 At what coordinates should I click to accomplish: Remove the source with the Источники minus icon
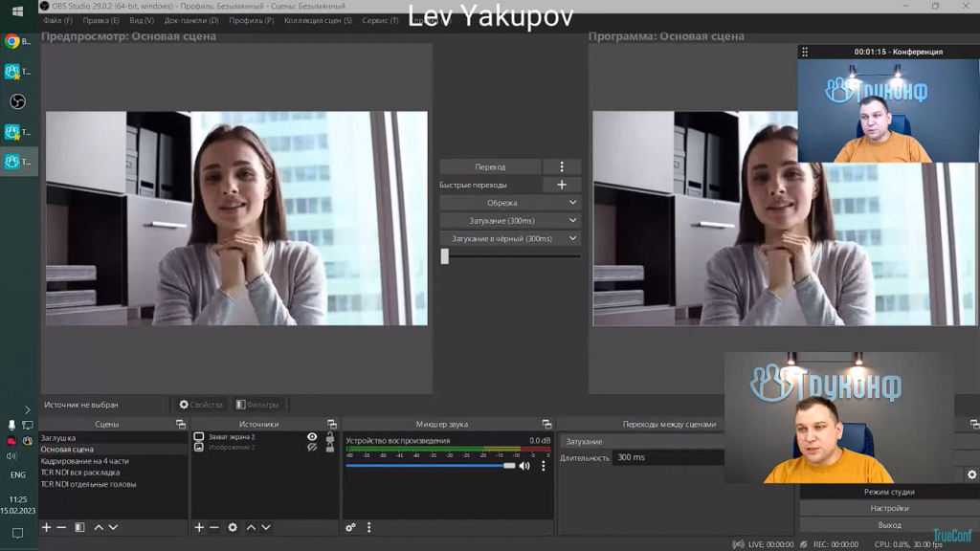(214, 527)
